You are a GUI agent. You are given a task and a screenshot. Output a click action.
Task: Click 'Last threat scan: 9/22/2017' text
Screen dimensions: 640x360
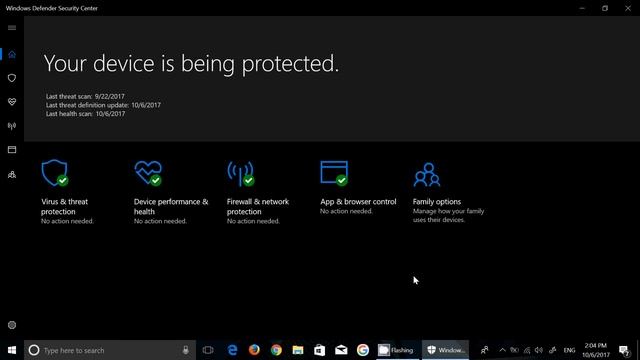85,96
